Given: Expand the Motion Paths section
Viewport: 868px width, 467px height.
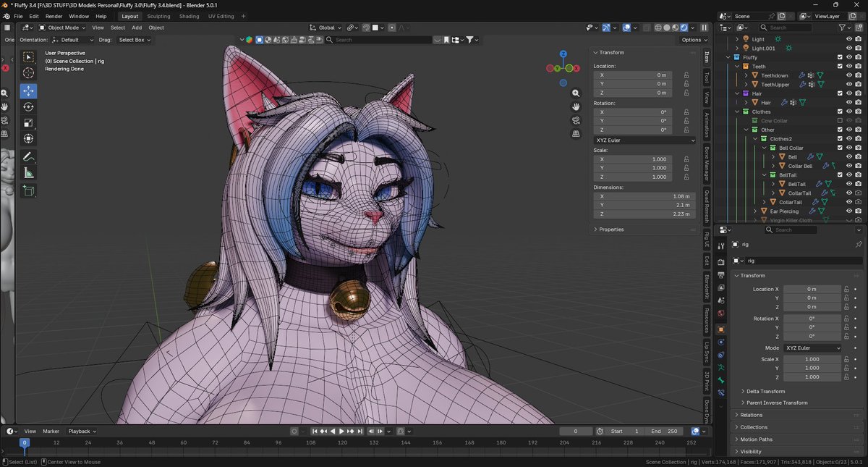Looking at the screenshot, I should pos(756,439).
